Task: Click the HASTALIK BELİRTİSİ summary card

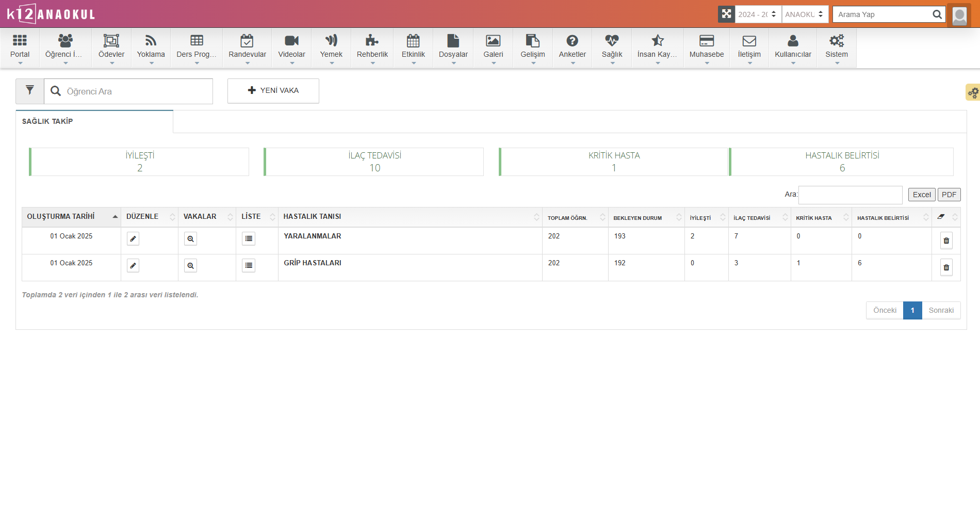Action: coord(842,162)
